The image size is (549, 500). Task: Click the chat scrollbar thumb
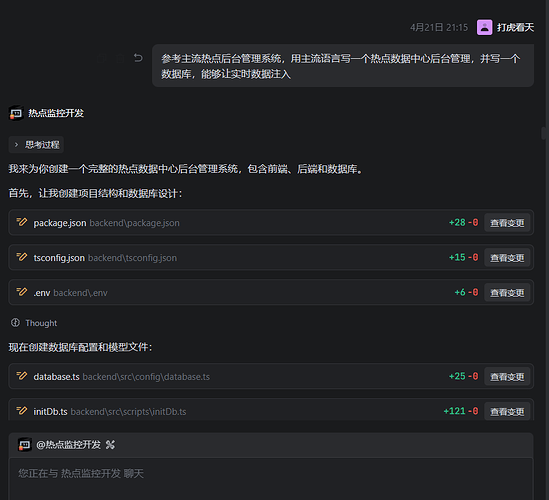(x=544, y=133)
